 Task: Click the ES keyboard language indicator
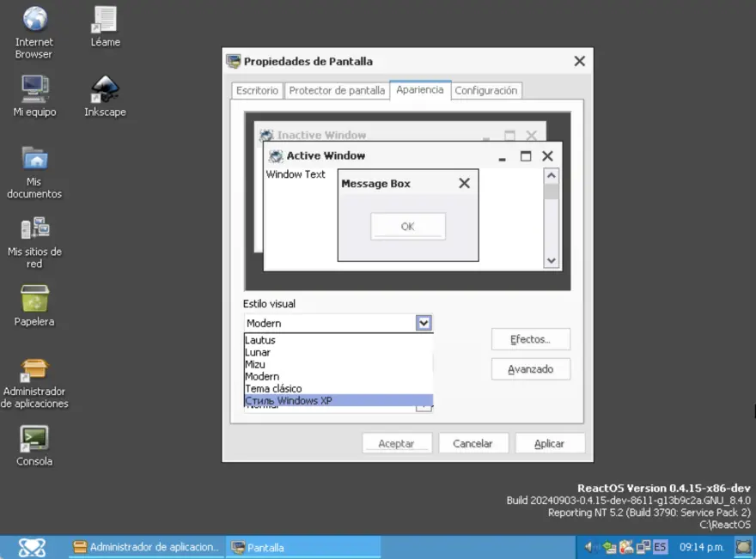(660, 547)
